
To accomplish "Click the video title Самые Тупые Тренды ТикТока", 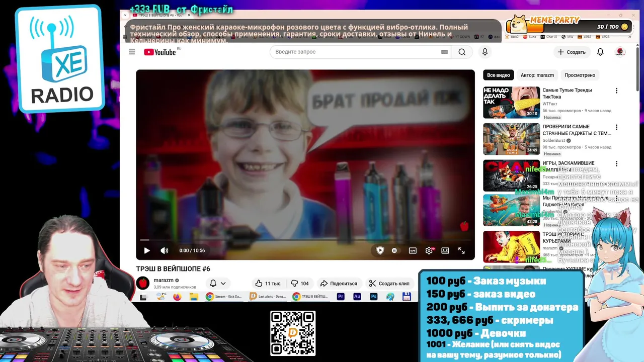I will 568,94.
